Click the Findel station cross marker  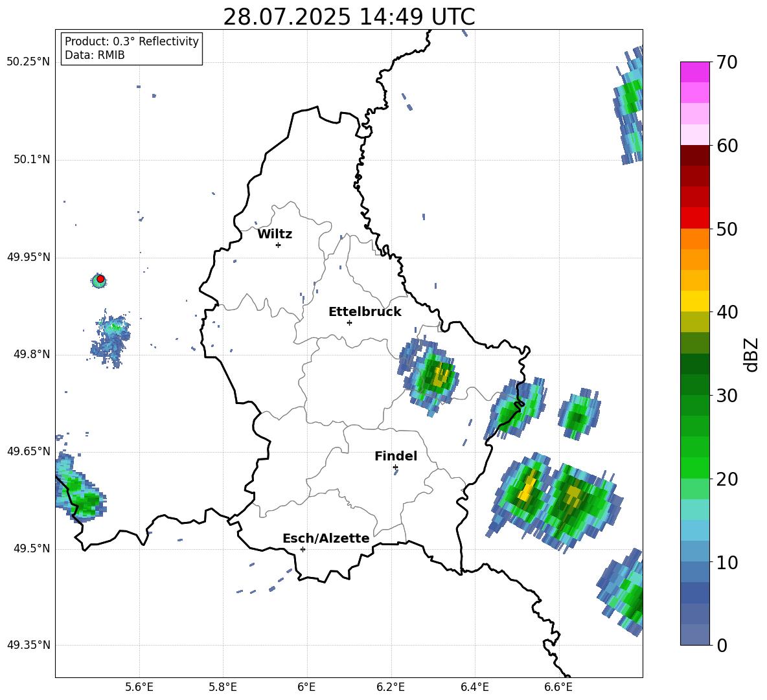click(x=395, y=468)
